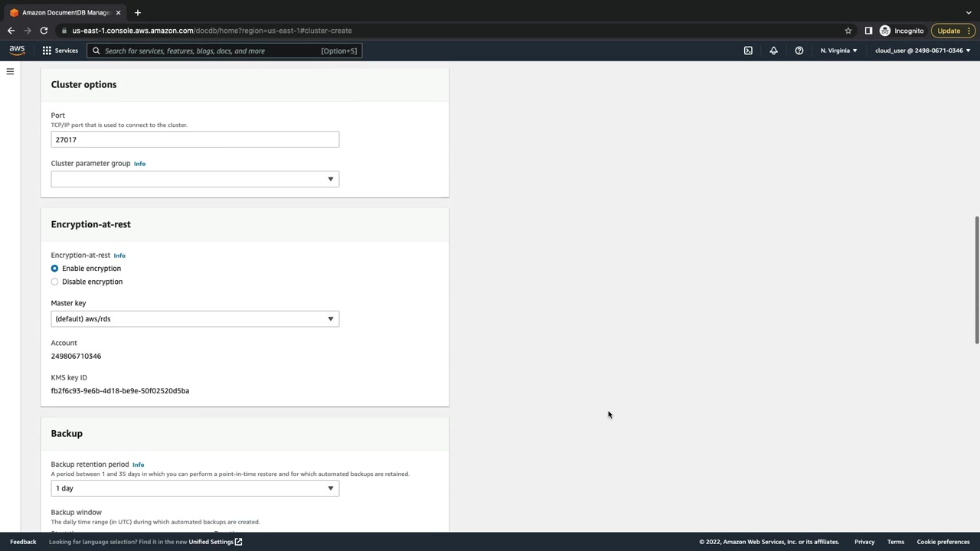
Task: Click the Port input field
Action: (195, 140)
